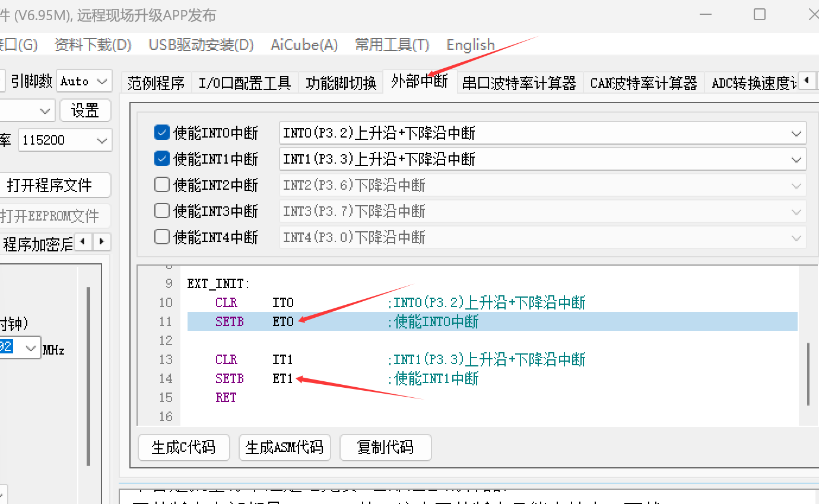Click the MHz unit label
This screenshot has height=504, width=819.
pos(53,350)
